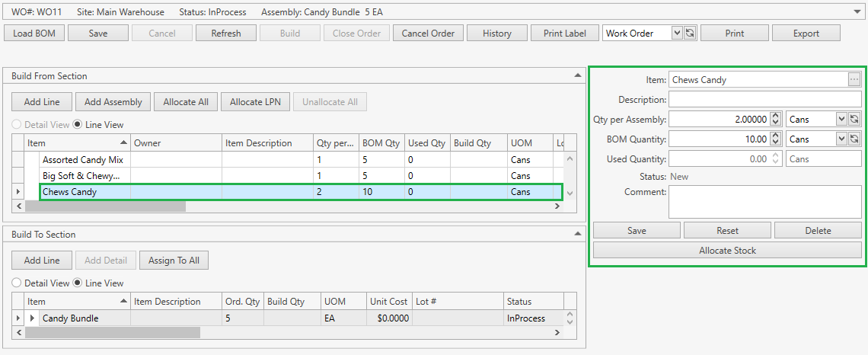868x355 pixels.
Task: Expand the work order header bar arrow
Action: (859, 12)
